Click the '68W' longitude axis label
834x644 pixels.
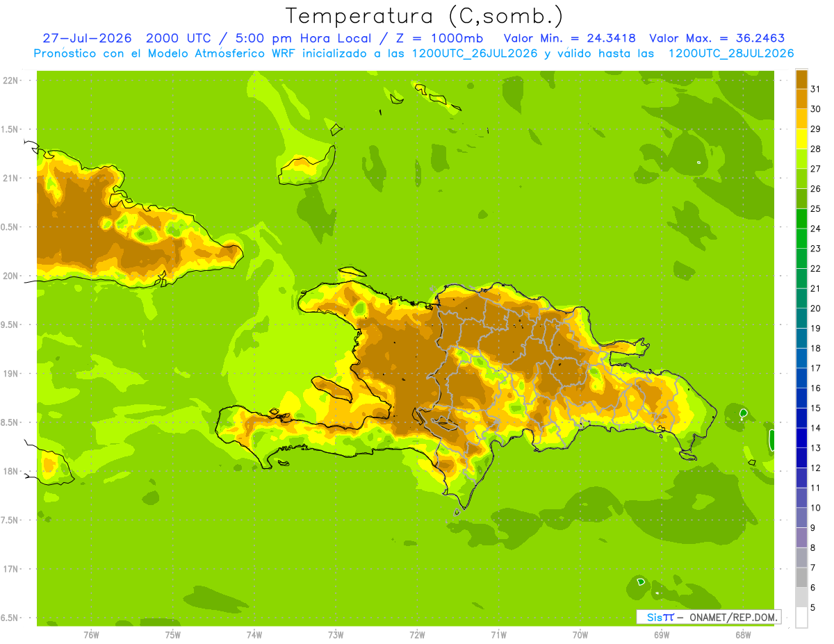coord(742,634)
